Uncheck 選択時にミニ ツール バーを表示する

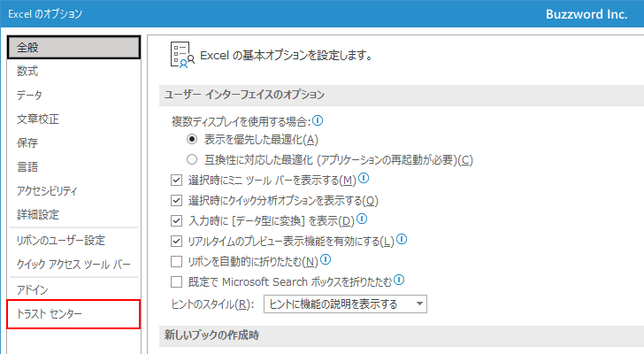point(177,180)
